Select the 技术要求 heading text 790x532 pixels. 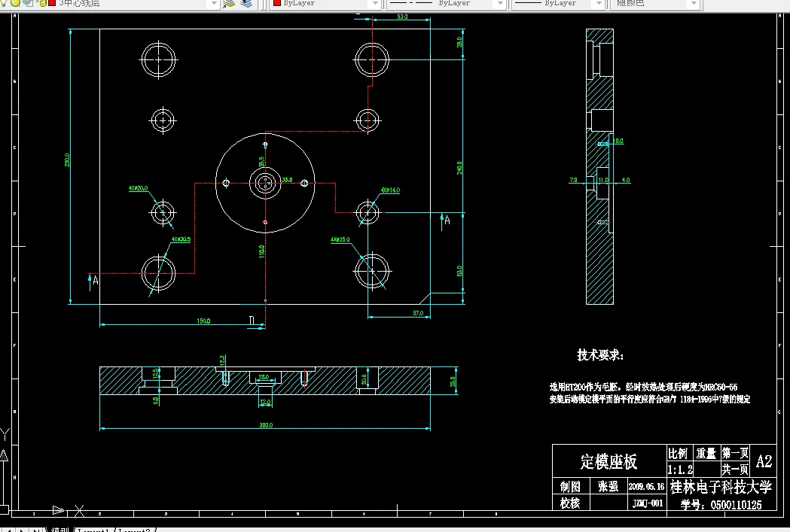click(x=600, y=355)
